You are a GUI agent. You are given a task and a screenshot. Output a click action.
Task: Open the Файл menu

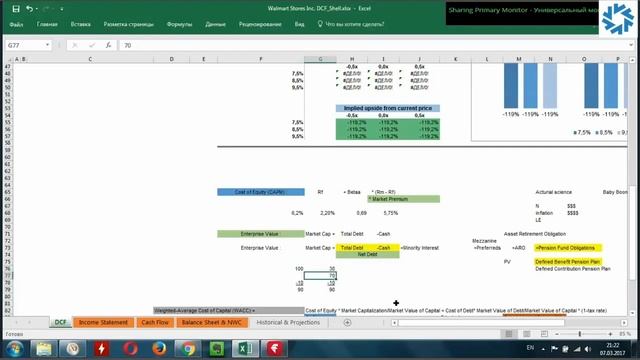(16, 24)
